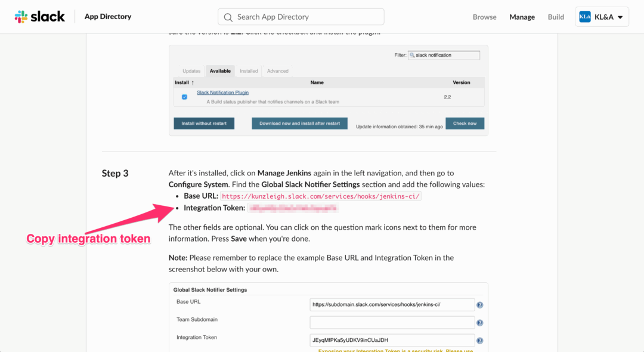The image size is (644, 352).
Task: Click the magnifier icon in the App Directory search
Action: click(x=228, y=17)
